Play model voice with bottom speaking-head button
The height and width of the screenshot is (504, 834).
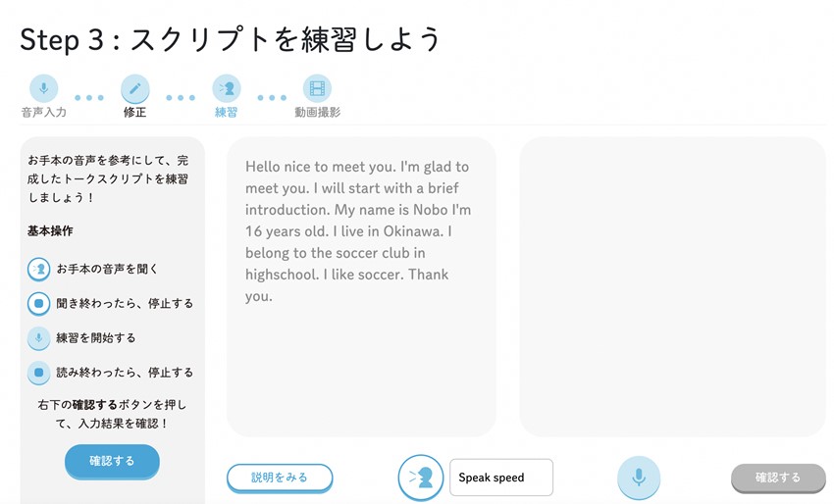pos(421,478)
